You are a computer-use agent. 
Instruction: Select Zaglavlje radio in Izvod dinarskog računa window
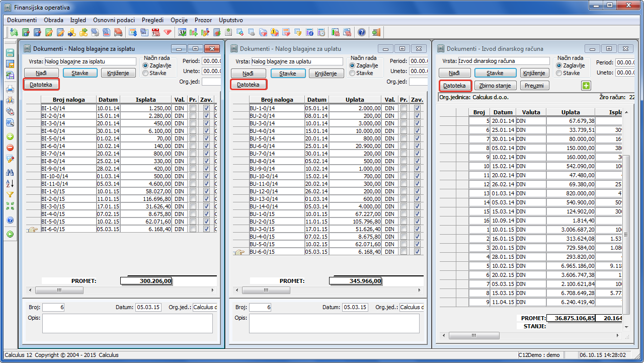click(x=559, y=65)
